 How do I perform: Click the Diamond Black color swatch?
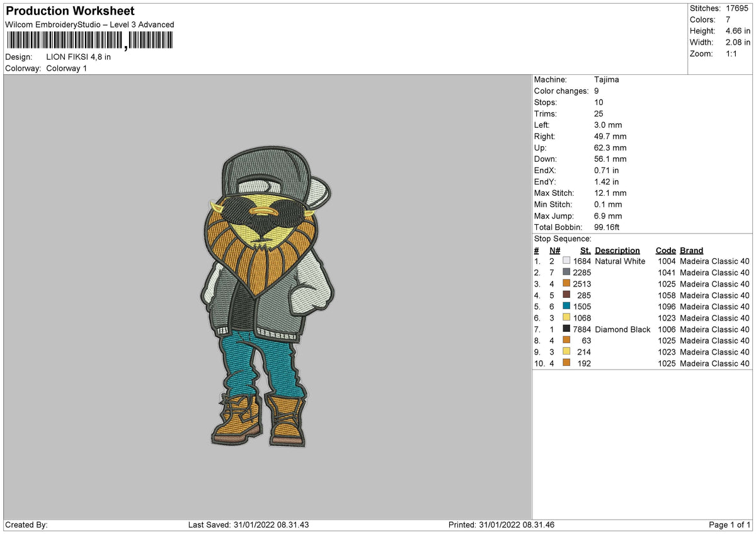566,329
